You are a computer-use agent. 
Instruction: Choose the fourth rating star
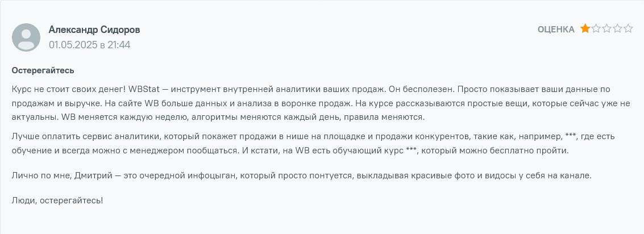tap(617, 29)
